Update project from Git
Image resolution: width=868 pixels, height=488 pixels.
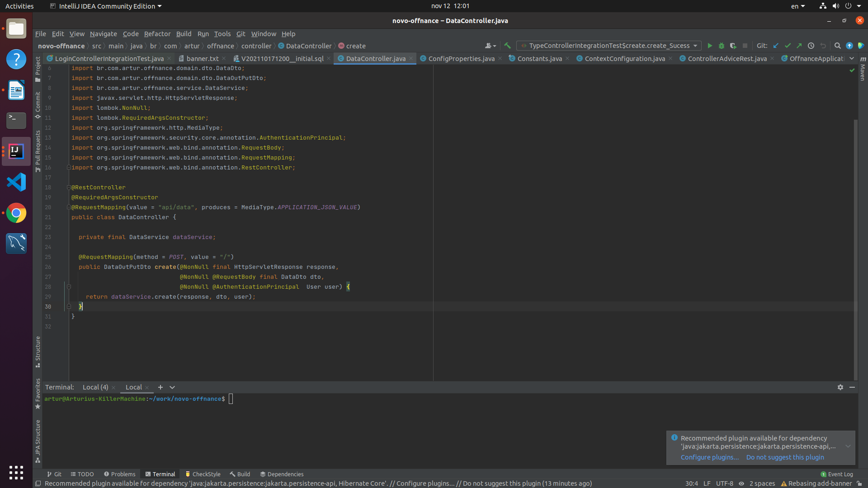point(776,46)
